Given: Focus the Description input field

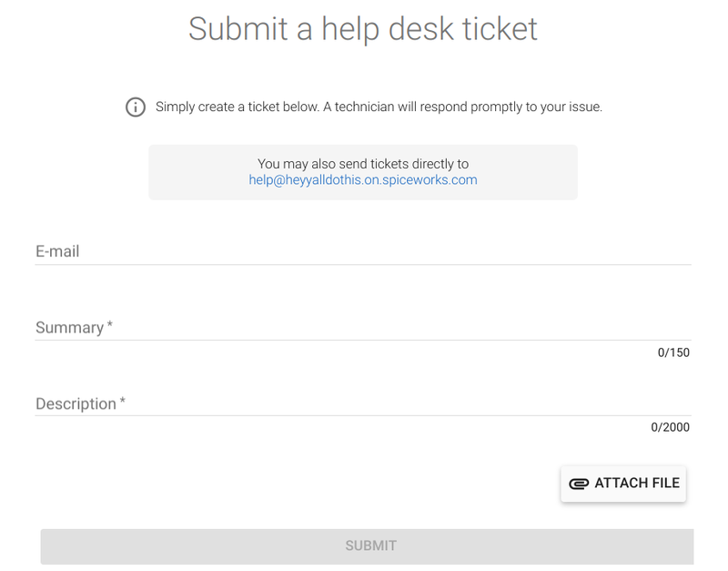Looking at the screenshot, I should pyautogui.click(x=363, y=403).
